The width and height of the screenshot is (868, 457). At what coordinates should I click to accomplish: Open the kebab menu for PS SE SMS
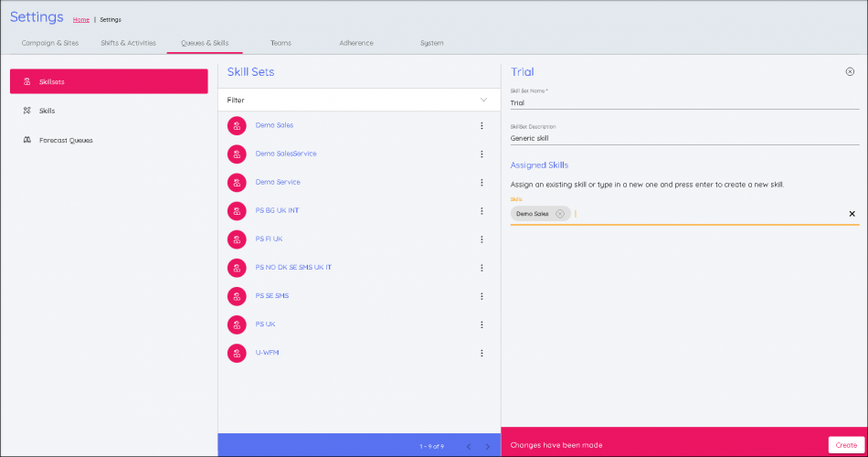point(482,296)
